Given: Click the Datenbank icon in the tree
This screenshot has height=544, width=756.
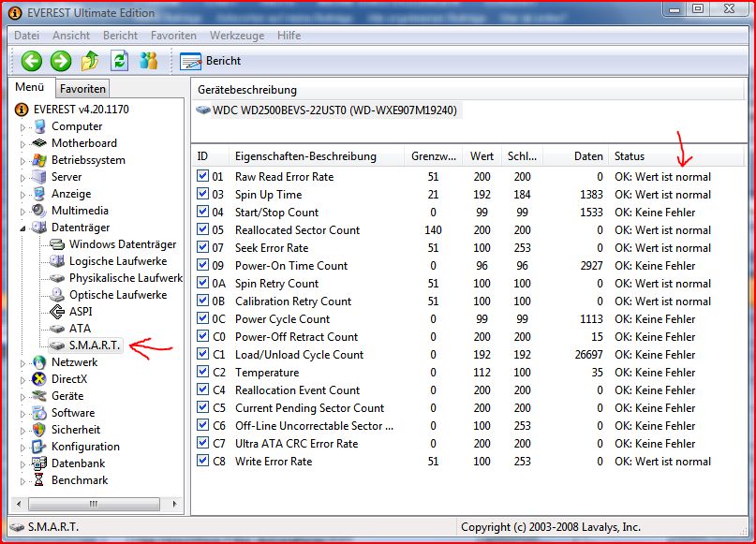Looking at the screenshot, I should click(39, 463).
